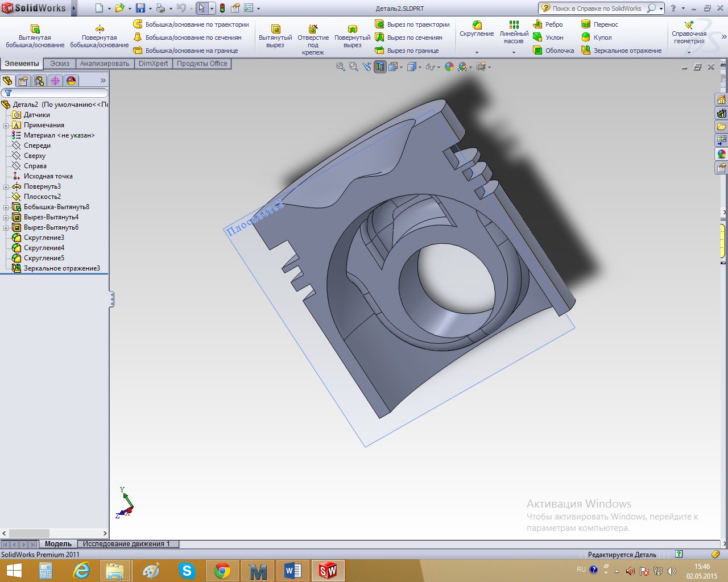Click the Display Style cube icon
728x582 pixels.
click(412, 66)
